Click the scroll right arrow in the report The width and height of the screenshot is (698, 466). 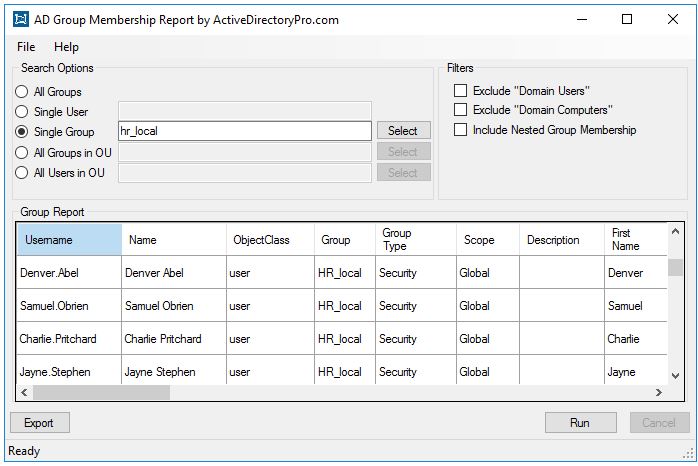[659, 393]
